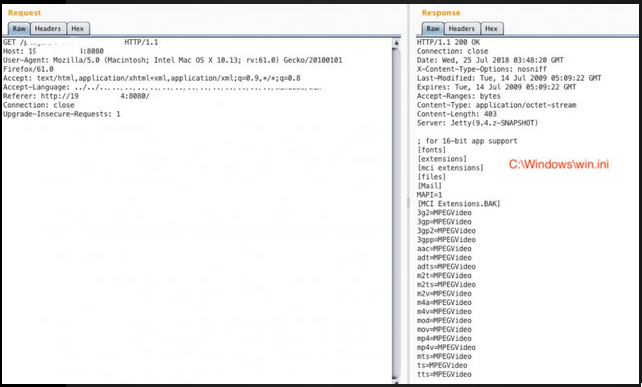The image size is (642, 387).
Task: Click the Upgrade-Insecure-Requests header line
Action: 62,114
